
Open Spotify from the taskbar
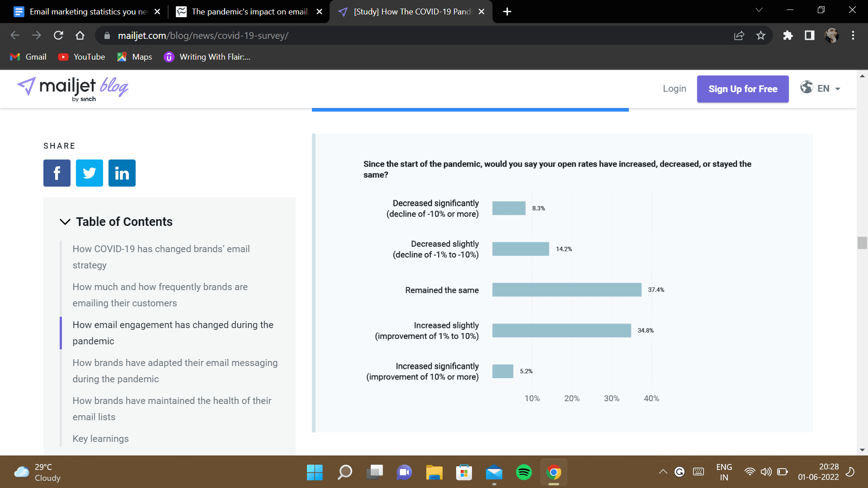click(x=524, y=472)
